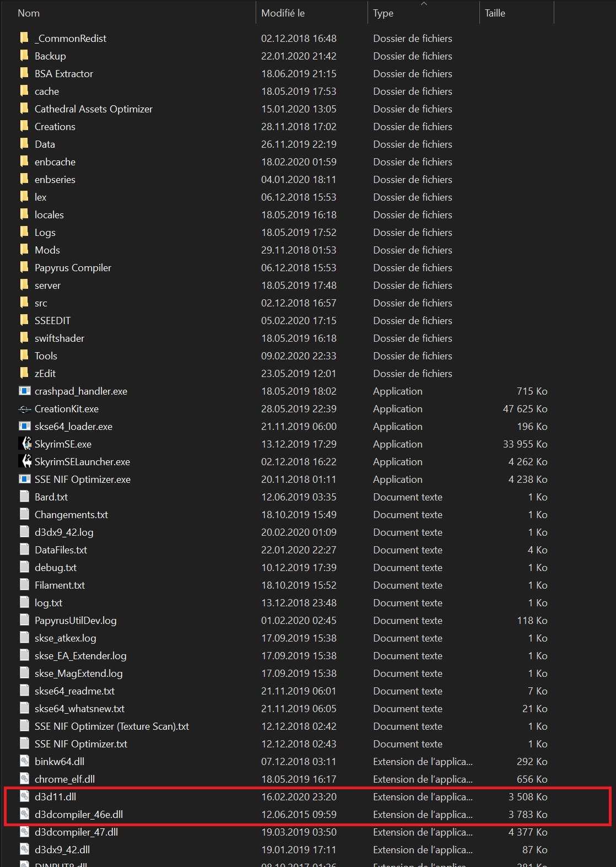
Task: Select the DataFiles.txt file name
Action: coord(61,550)
